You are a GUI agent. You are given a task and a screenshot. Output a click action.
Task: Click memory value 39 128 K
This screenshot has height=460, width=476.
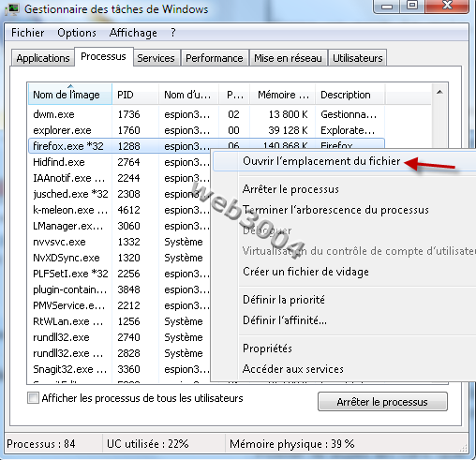[x=288, y=130]
